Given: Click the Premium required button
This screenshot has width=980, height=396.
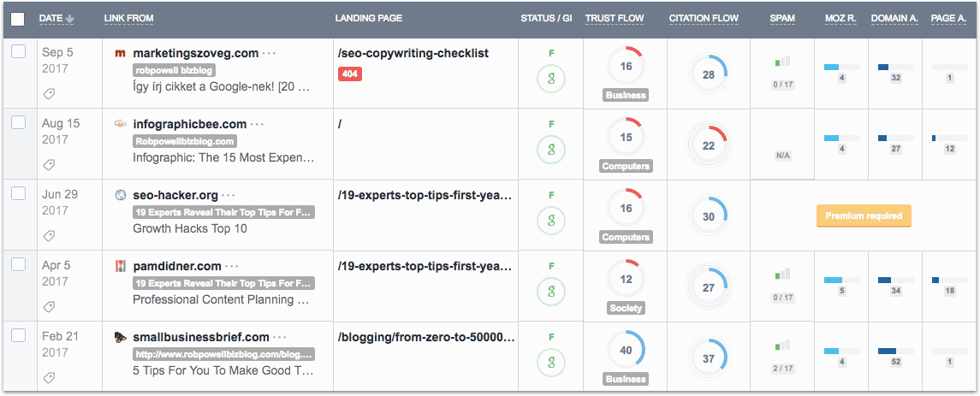Looking at the screenshot, I should [x=864, y=216].
